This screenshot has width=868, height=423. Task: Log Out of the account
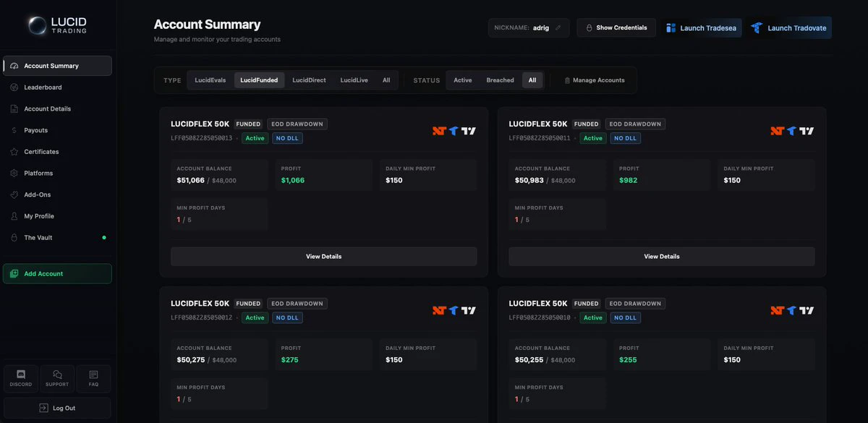click(57, 408)
